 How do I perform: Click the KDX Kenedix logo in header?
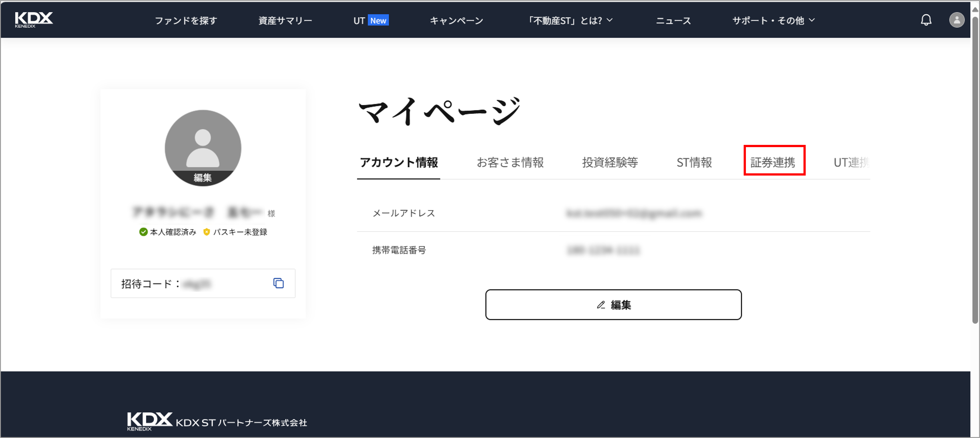[34, 19]
